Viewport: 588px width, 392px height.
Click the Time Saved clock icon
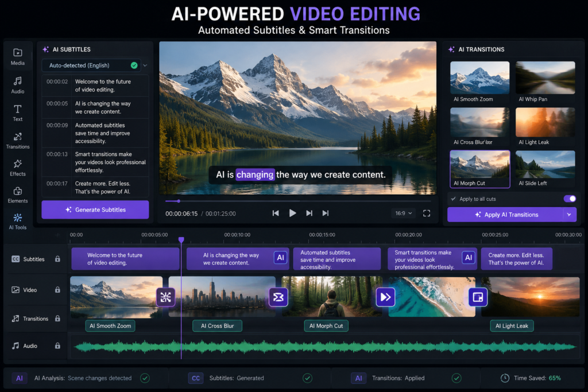505,378
